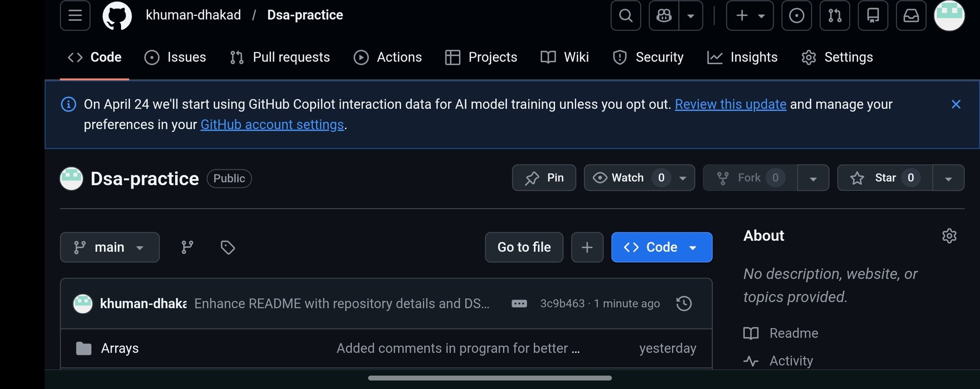Screen dimensions: 980x389
Task: Open the Copilot chat icon
Action: point(664,15)
